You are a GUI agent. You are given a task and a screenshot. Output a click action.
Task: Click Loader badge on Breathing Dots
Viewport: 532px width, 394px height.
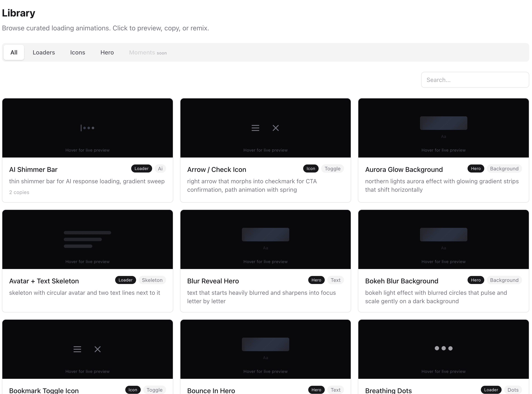[x=491, y=390]
